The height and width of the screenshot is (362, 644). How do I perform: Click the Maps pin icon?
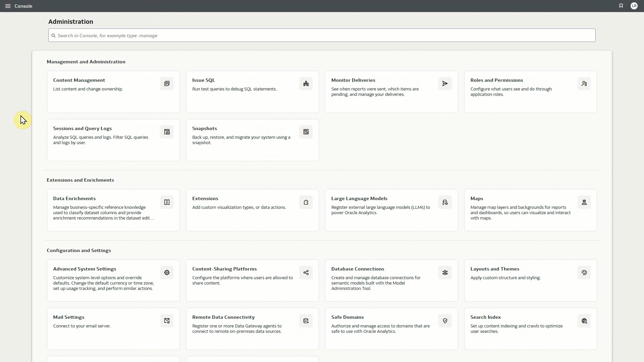point(584,202)
